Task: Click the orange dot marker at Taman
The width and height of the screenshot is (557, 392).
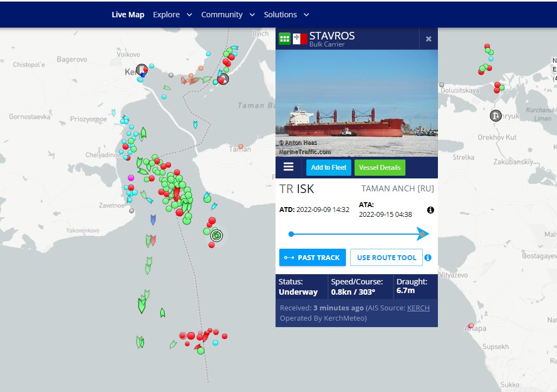Action: pyautogui.click(x=241, y=146)
